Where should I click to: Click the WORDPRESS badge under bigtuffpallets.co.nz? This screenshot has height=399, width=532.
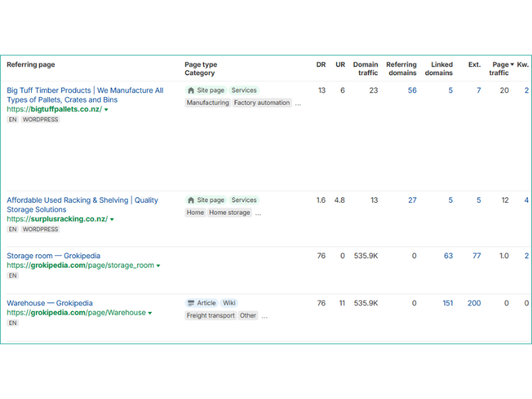40,119
